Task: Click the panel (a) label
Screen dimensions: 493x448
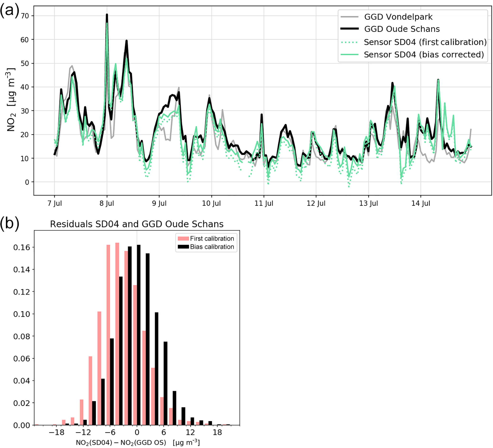Action: 9,10
